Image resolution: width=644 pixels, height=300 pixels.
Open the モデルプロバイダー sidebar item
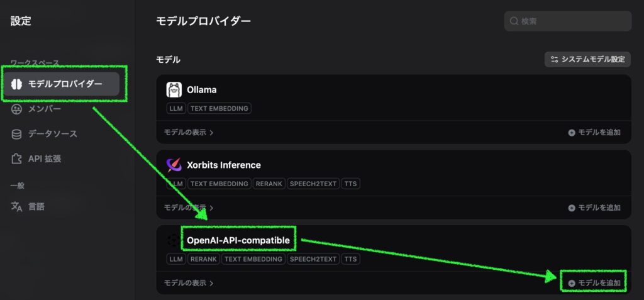pyautogui.click(x=64, y=84)
